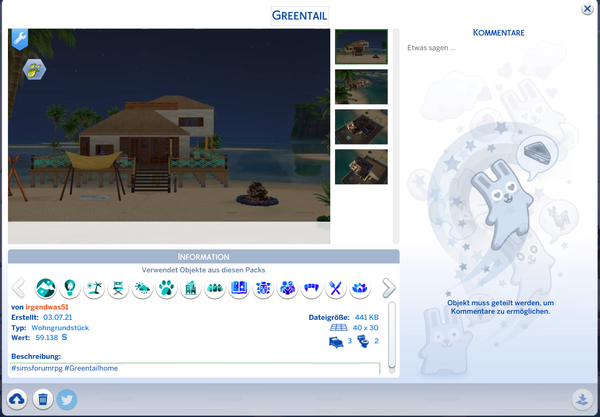The height and width of the screenshot is (417, 600).
Task: Click the lot type 'Wohngrundstück'
Action: pyautogui.click(x=60, y=328)
